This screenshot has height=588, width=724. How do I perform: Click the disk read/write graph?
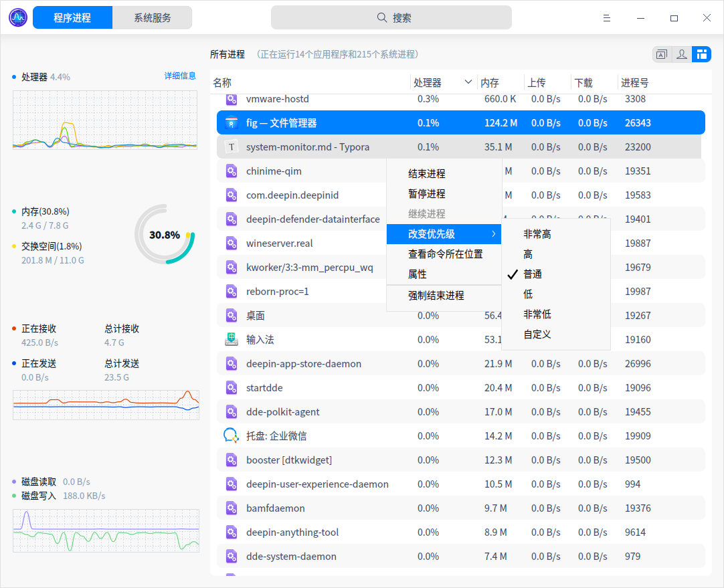pos(106,530)
